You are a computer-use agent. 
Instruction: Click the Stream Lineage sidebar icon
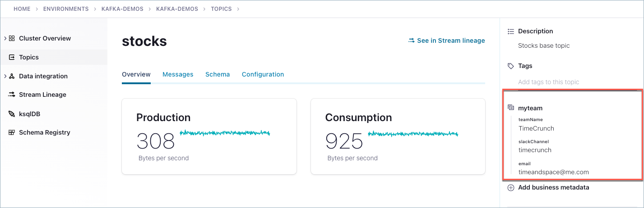click(x=12, y=95)
